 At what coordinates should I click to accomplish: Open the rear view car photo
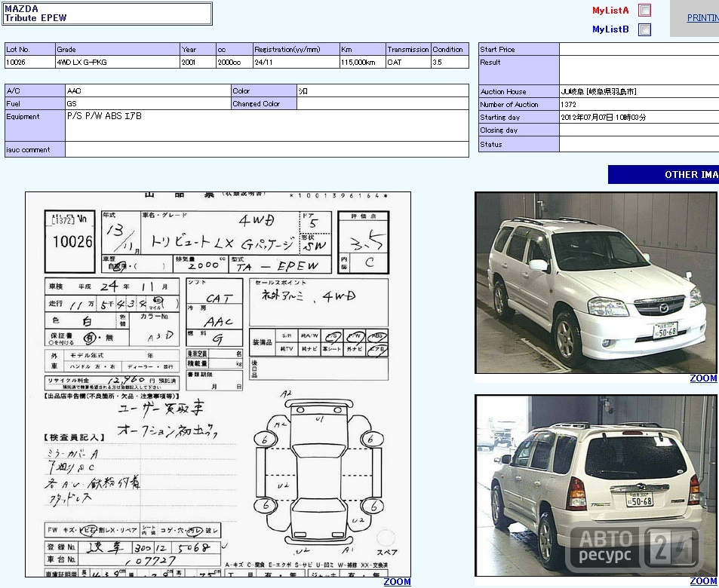click(596, 485)
